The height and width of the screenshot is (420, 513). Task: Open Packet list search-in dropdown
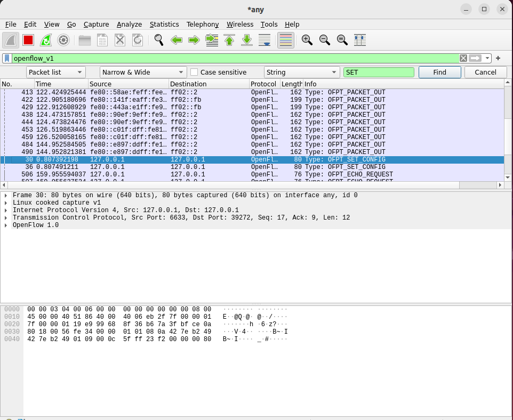[55, 72]
